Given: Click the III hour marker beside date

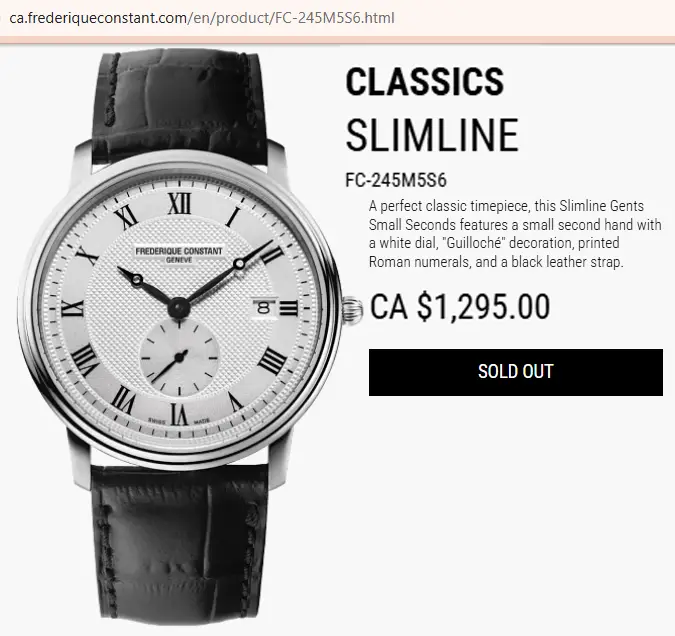Looking at the screenshot, I should click(288, 308).
